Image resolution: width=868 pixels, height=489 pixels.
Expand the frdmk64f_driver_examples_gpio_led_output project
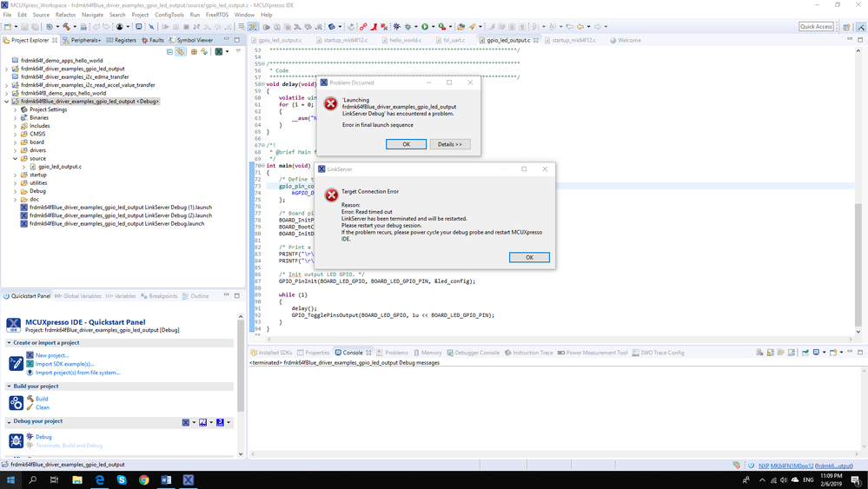pyautogui.click(x=7, y=69)
